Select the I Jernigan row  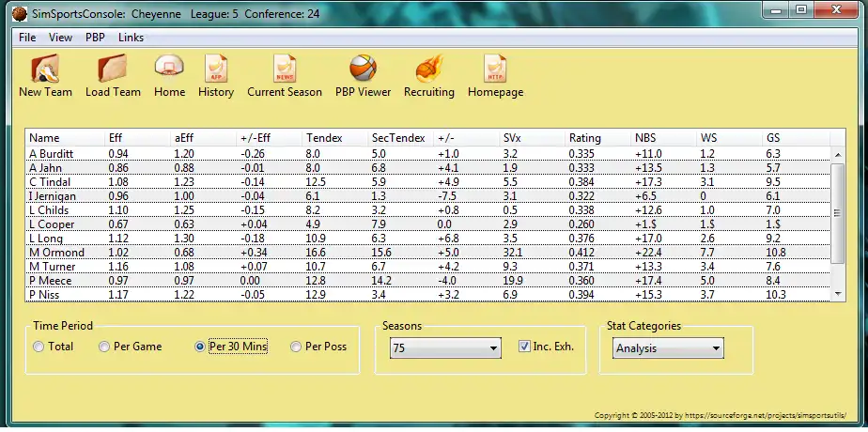428,196
